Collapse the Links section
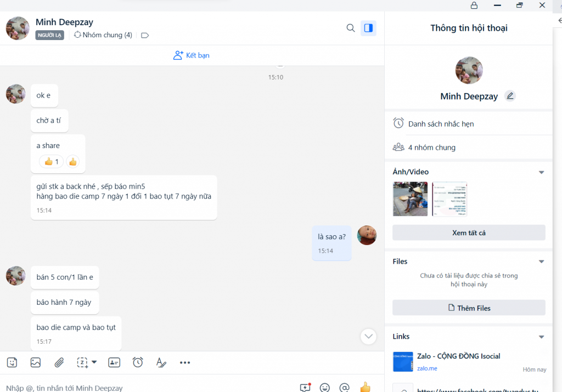 coord(541,337)
